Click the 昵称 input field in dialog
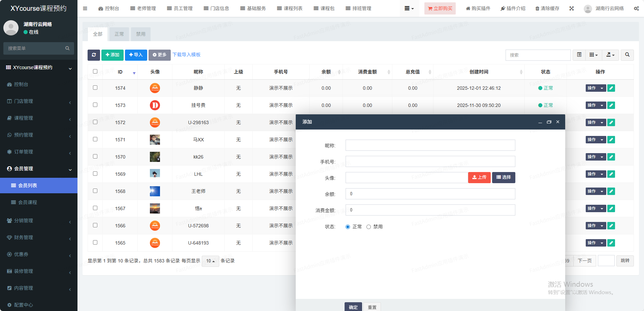This screenshot has width=644, height=311. pos(430,145)
